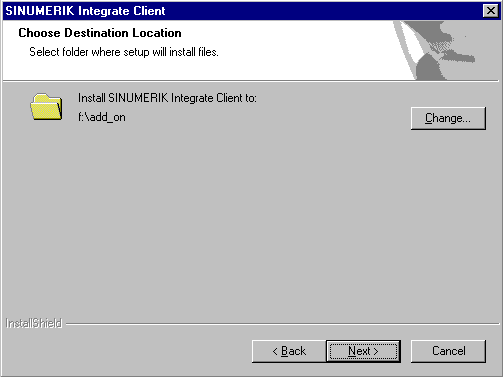Viewport: 503px width, 377px height.
Task: Go to the next setup step
Action: tap(363, 351)
